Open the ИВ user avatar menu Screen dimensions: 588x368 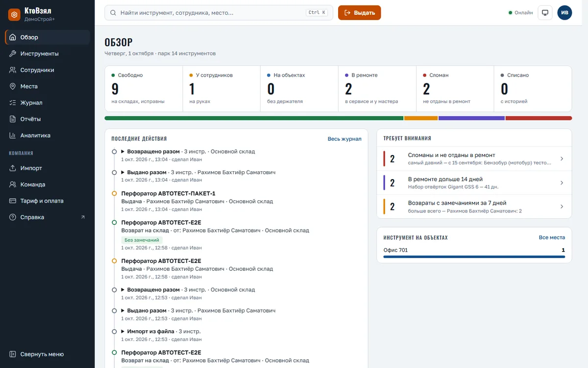(x=564, y=13)
